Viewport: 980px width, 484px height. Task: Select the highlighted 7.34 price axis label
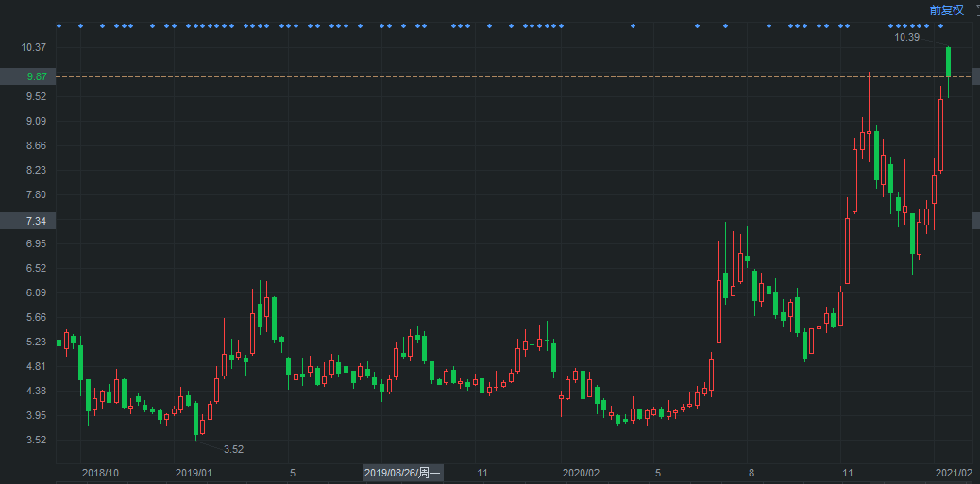point(28,221)
